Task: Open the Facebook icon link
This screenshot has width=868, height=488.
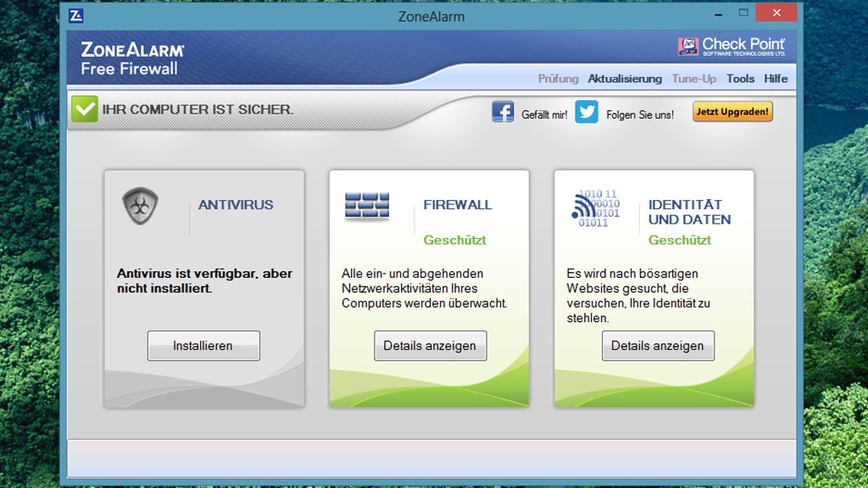Action: pyautogui.click(x=503, y=112)
